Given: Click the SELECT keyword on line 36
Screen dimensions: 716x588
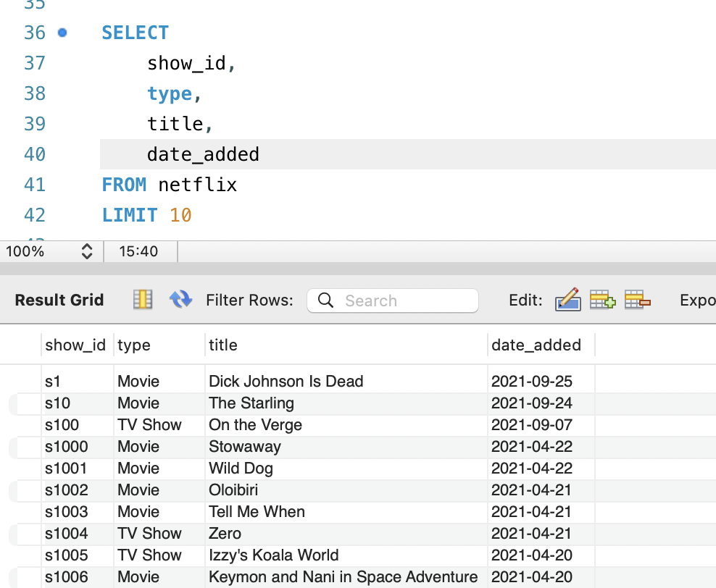Looking at the screenshot, I should tap(136, 33).
